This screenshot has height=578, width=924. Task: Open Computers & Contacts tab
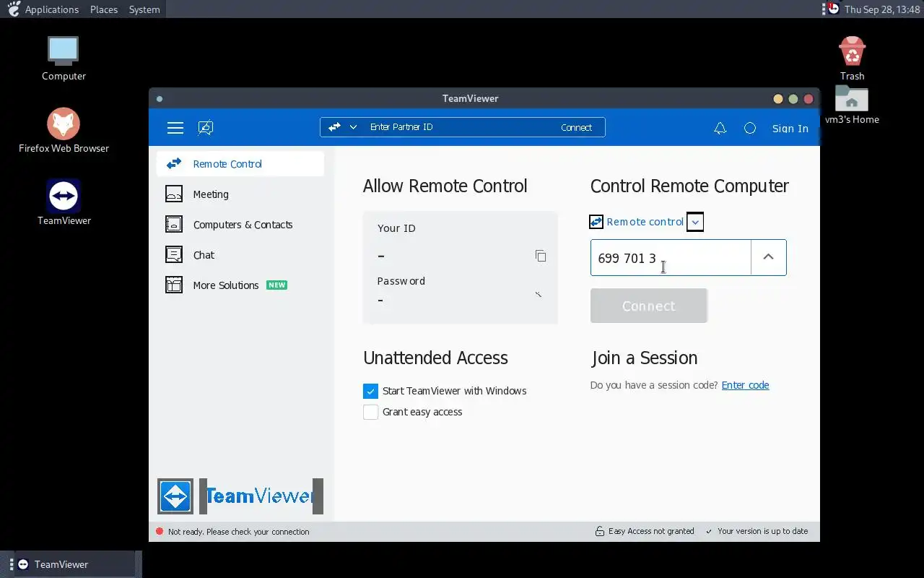pos(240,225)
